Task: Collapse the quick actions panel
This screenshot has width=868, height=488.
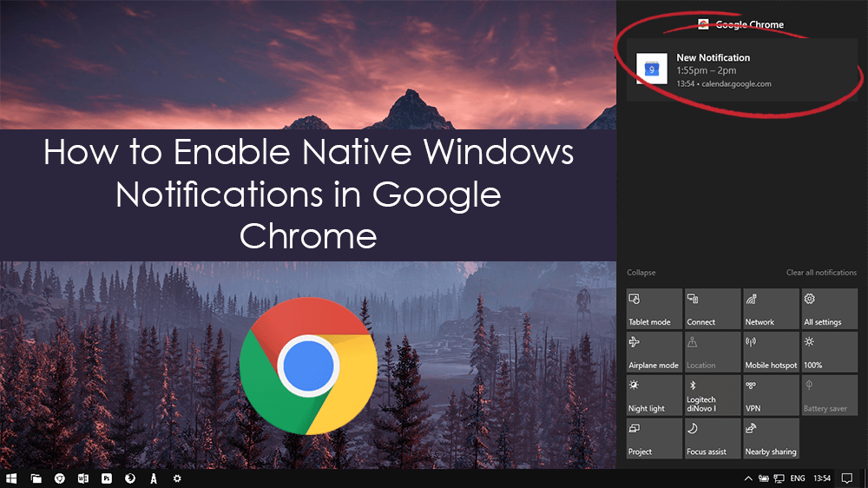Action: (x=641, y=273)
